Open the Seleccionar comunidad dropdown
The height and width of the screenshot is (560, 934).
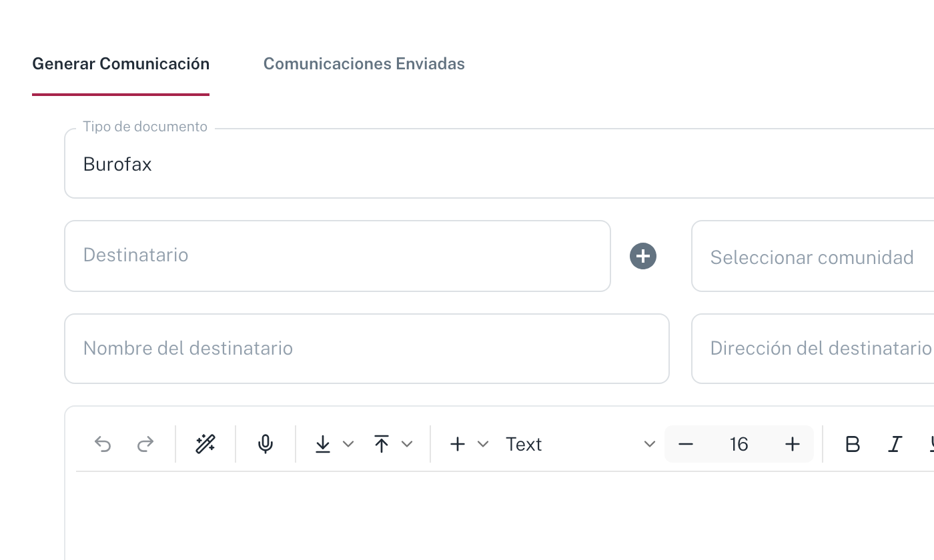point(813,257)
